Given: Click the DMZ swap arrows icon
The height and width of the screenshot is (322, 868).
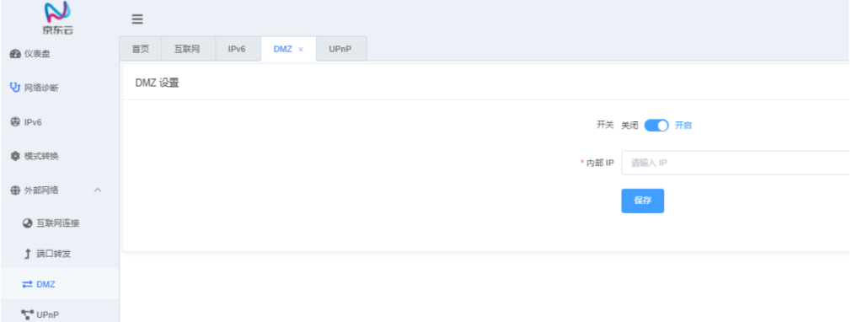Looking at the screenshot, I should tap(28, 284).
